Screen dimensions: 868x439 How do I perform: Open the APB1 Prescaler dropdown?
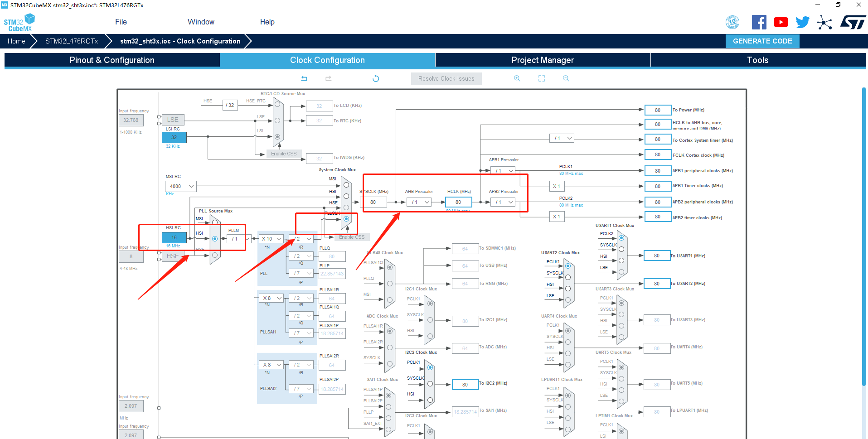[x=503, y=171]
